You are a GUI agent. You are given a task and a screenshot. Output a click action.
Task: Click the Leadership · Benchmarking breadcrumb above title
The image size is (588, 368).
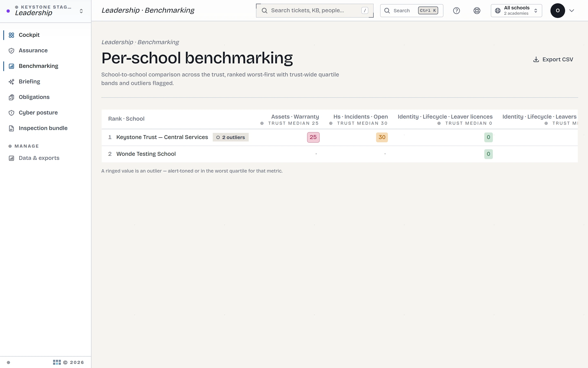click(x=140, y=42)
